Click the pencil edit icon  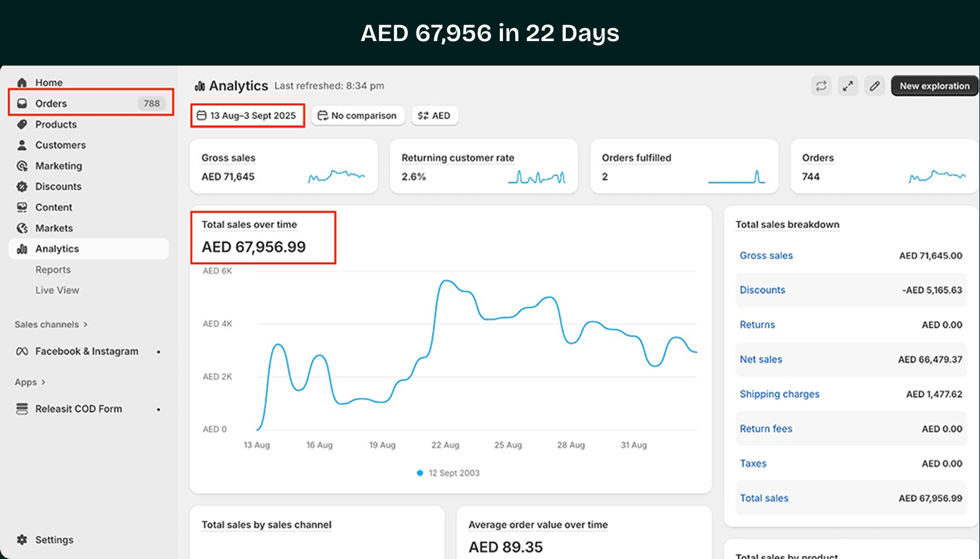pyautogui.click(x=875, y=86)
